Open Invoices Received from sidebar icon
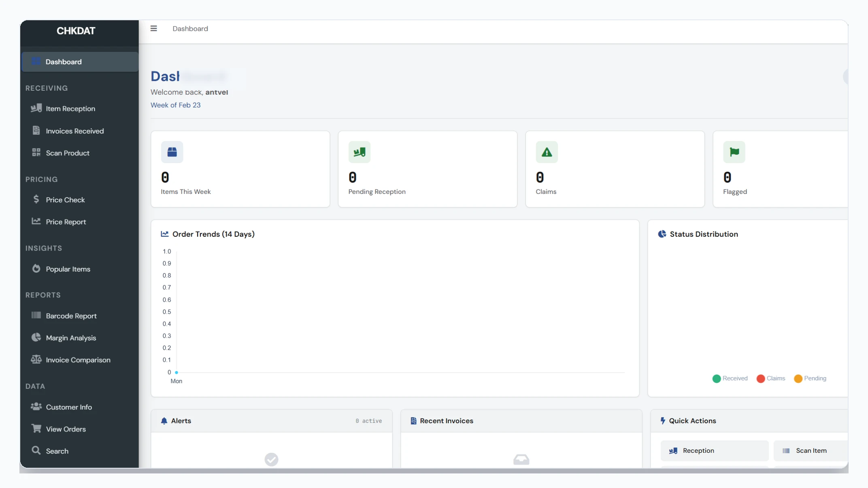 click(x=36, y=130)
